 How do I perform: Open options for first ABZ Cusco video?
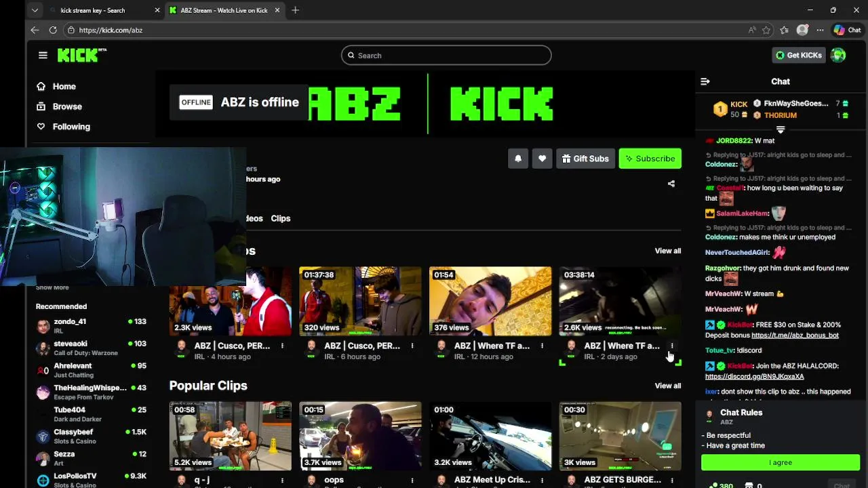pos(282,346)
